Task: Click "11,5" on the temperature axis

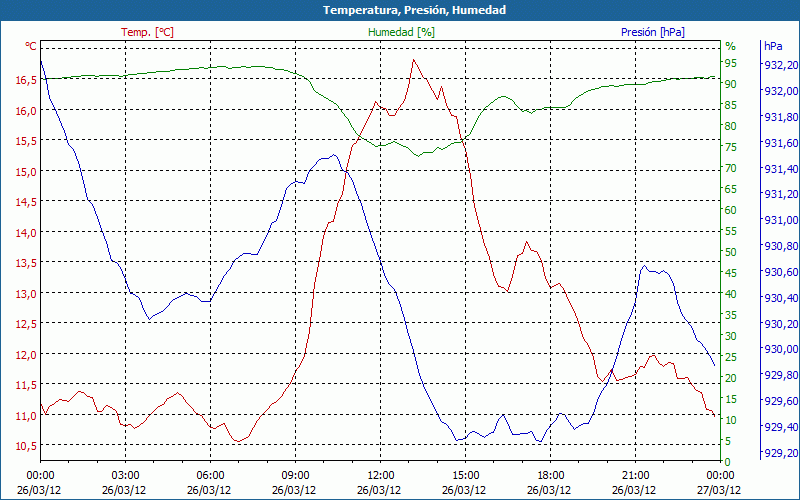Action: coord(27,385)
